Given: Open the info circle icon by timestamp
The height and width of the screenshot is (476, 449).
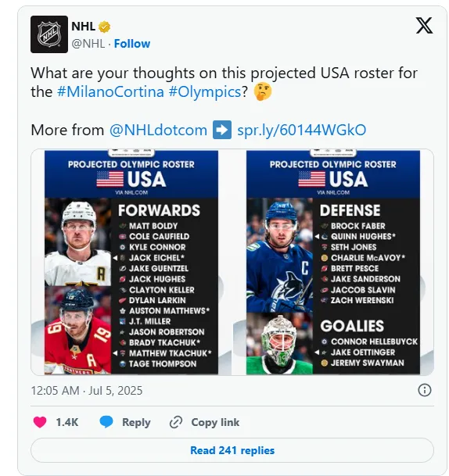Looking at the screenshot, I should tap(425, 390).
